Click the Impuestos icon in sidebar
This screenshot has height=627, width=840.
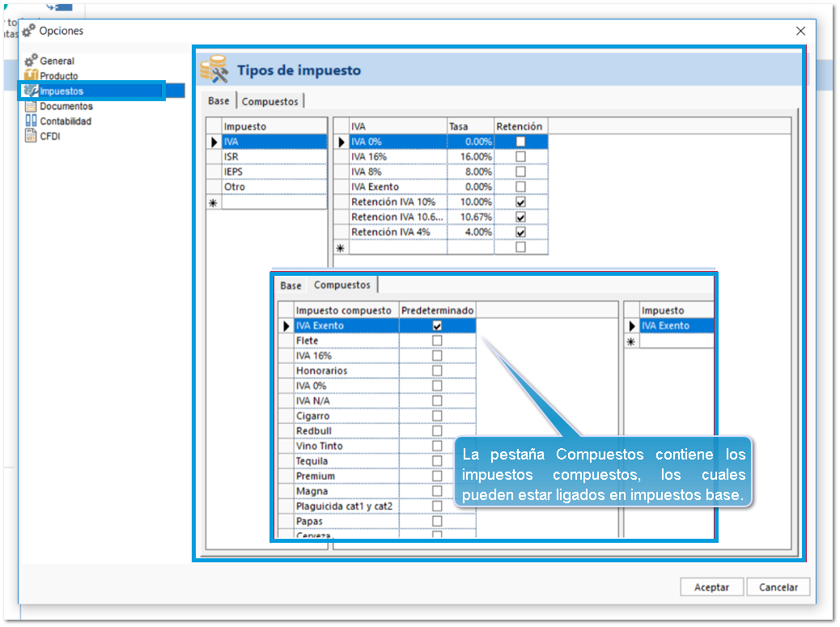tap(31, 91)
